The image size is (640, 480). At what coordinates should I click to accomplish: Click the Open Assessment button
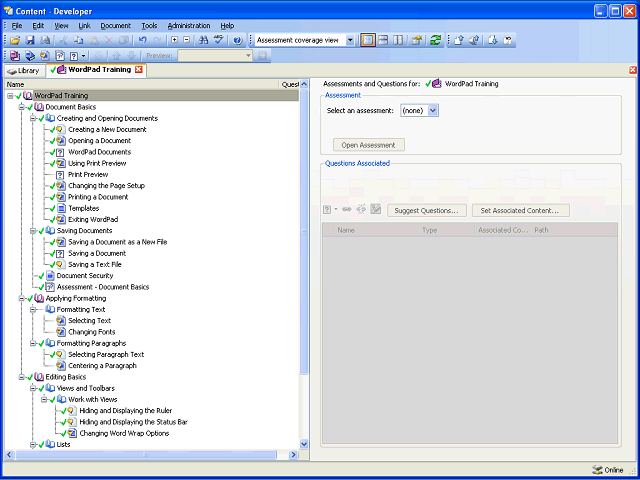[369, 145]
